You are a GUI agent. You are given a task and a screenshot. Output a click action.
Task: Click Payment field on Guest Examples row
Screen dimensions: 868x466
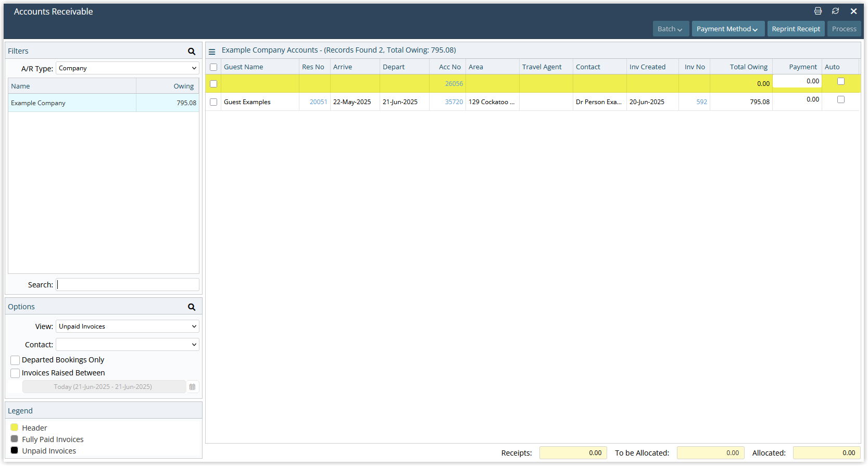point(797,99)
